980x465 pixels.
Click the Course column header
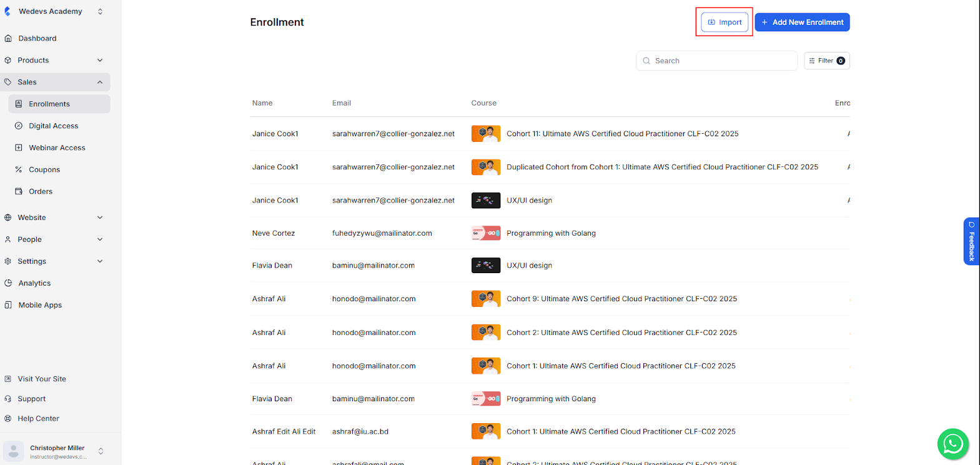click(x=484, y=103)
